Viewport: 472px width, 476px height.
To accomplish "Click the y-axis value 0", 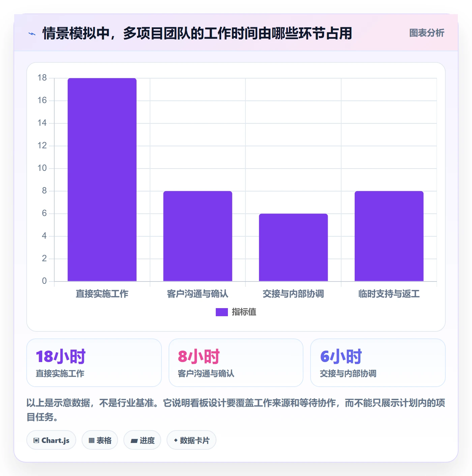I will coord(44,281).
